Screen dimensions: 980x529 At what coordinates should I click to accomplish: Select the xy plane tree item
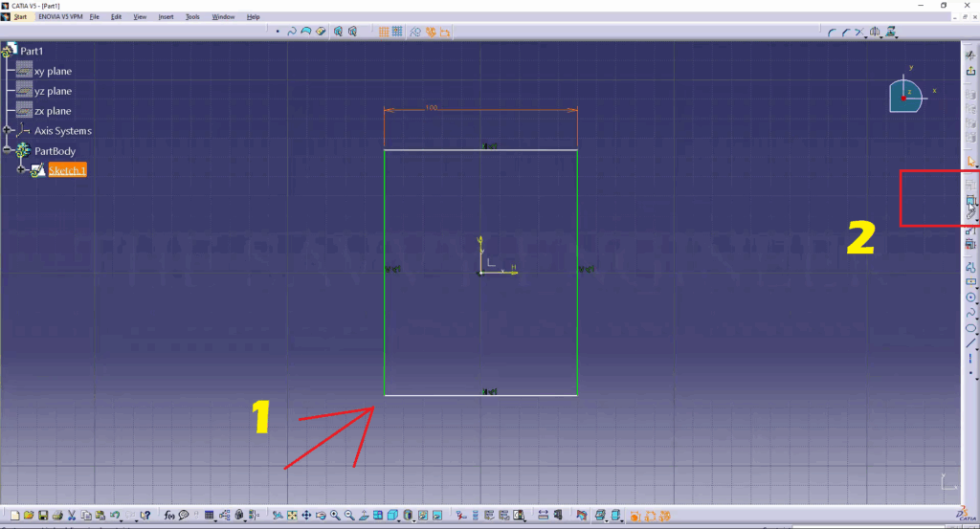click(53, 72)
